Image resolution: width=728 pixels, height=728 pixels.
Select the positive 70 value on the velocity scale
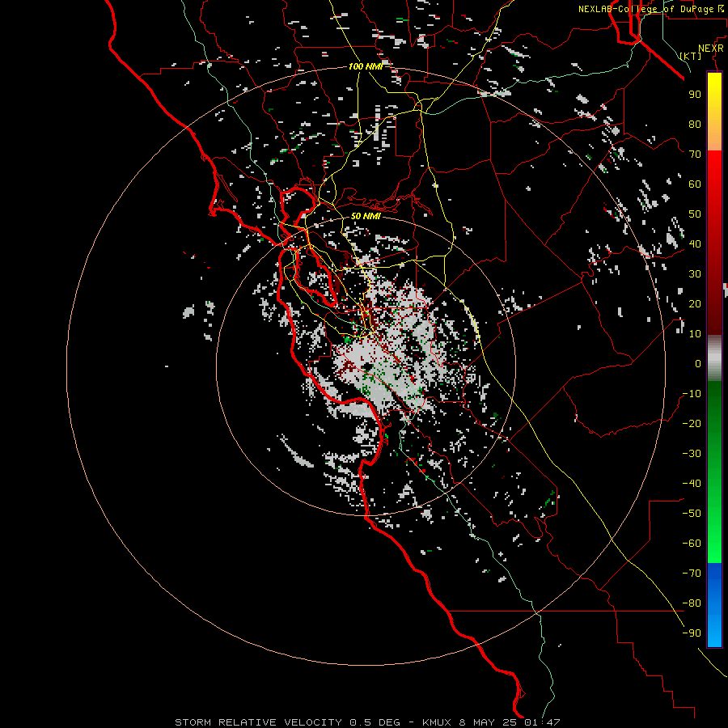coord(695,154)
